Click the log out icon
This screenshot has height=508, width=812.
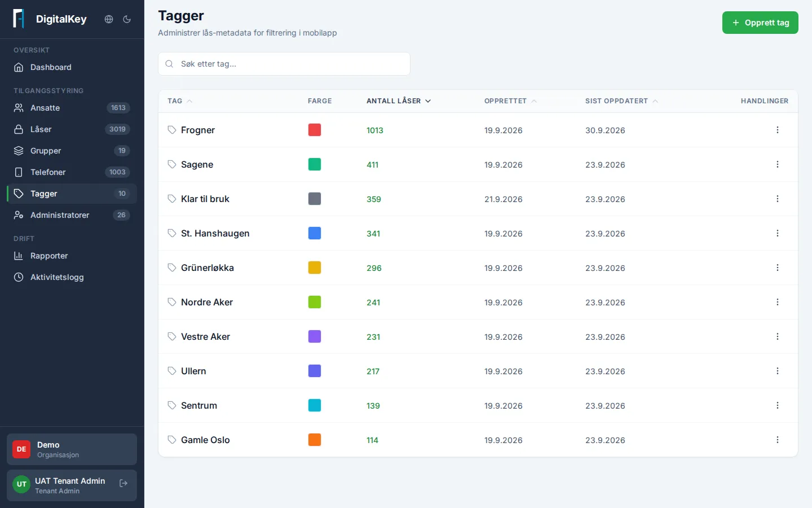tap(123, 483)
